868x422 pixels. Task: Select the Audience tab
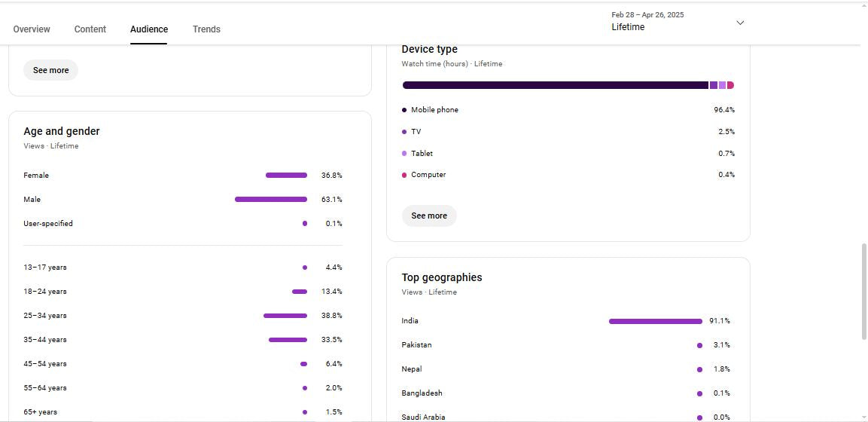pos(149,29)
